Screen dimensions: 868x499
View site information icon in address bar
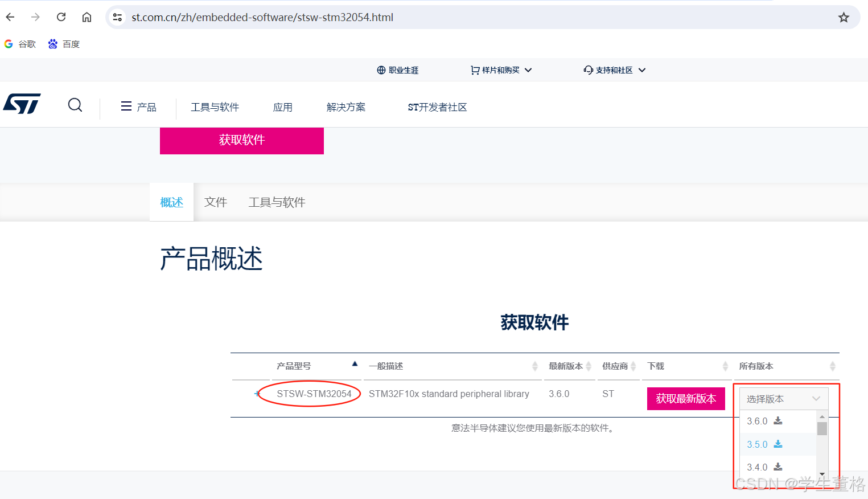[x=117, y=17]
